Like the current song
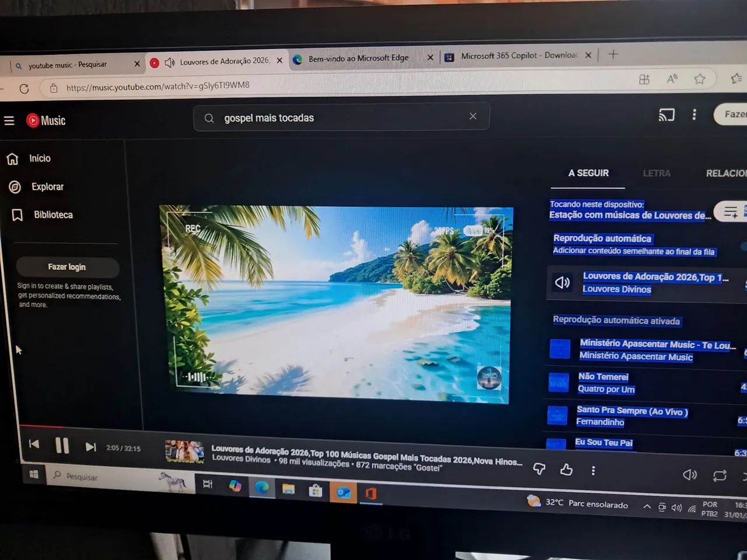747x560 pixels. (x=566, y=469)
